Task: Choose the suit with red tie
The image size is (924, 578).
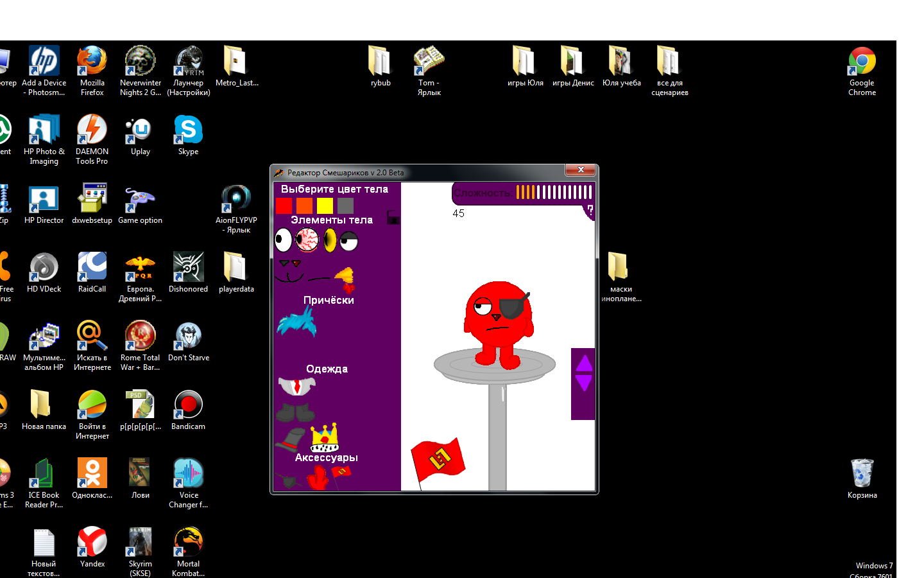Action: click(x=297, y=386)
